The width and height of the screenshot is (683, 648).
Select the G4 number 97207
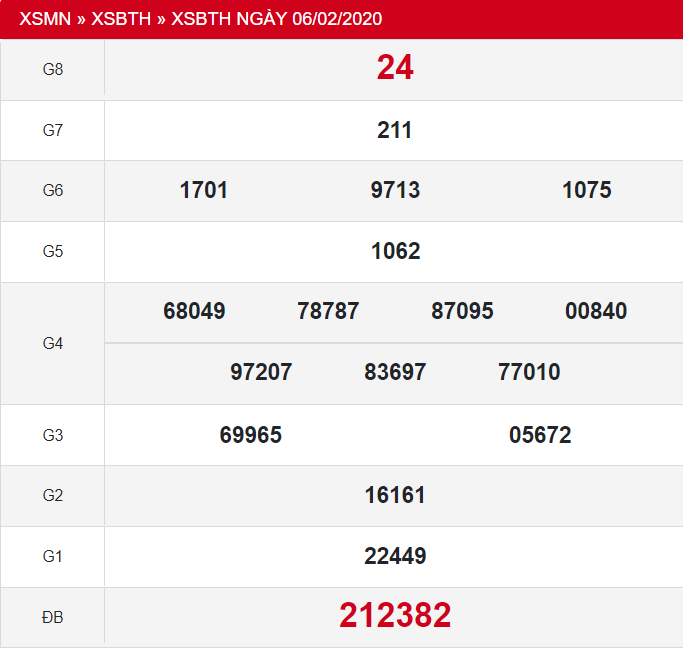click(x=261, y=372)
